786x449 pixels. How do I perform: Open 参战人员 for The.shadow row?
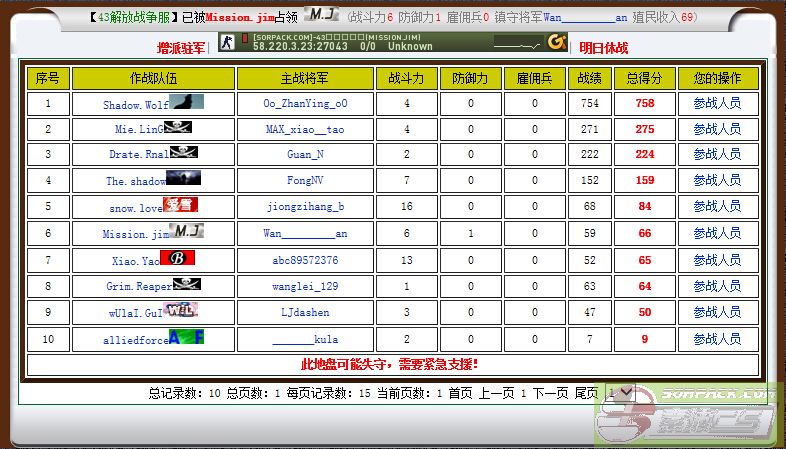[x=717, y=181]
